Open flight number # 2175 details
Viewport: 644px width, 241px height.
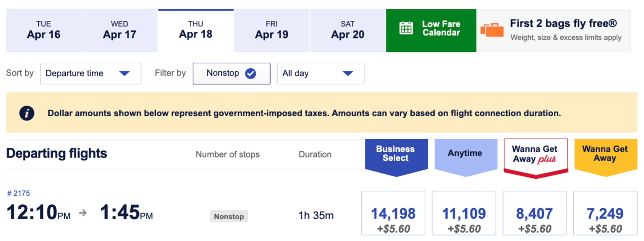pos(18,193)
